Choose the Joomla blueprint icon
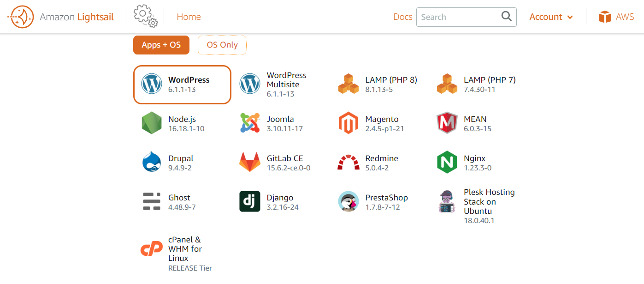This screenshot has height=284, width=644. tap(250, 123)
